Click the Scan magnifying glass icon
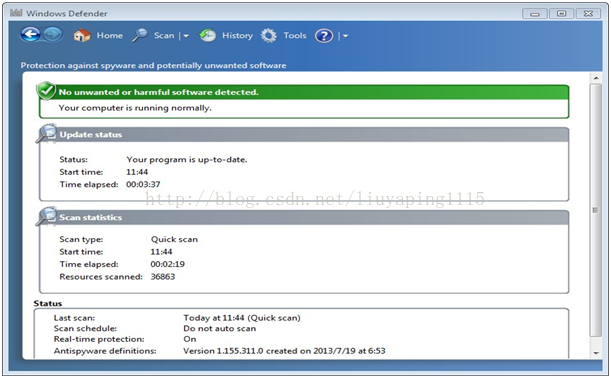The height and width of the screenshot is (377, 611). point(140,35)
